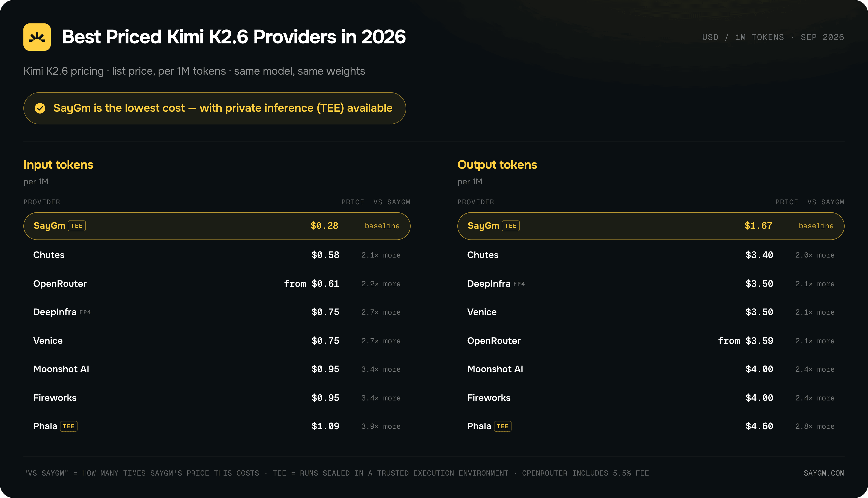Select DeepInfra in the Input tokens table
The image size is (868, 498).
click(55, 312)
